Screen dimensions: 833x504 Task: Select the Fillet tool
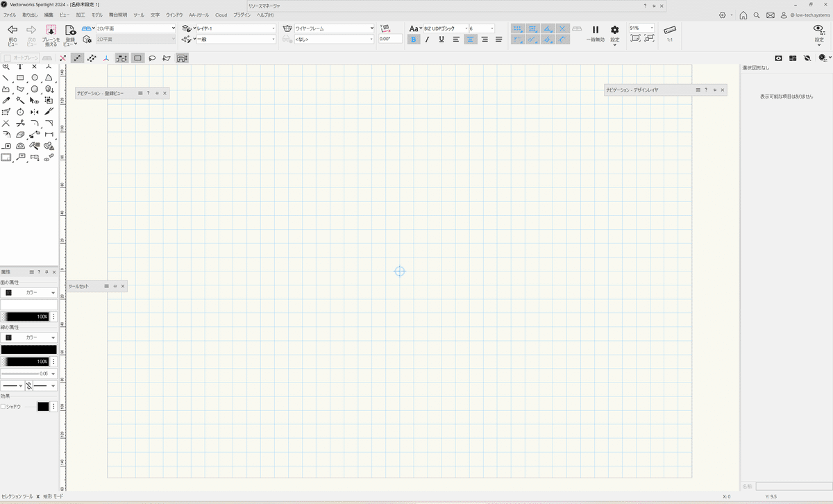(x=34, y=124)
